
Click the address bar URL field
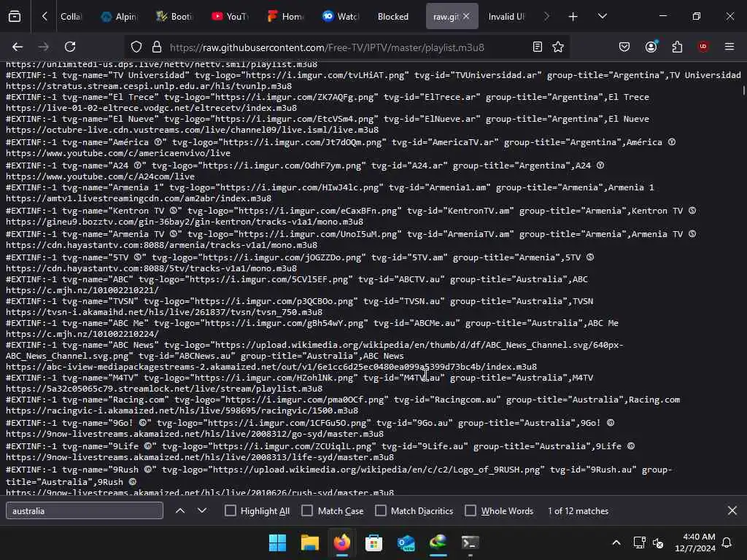(327, 47)
